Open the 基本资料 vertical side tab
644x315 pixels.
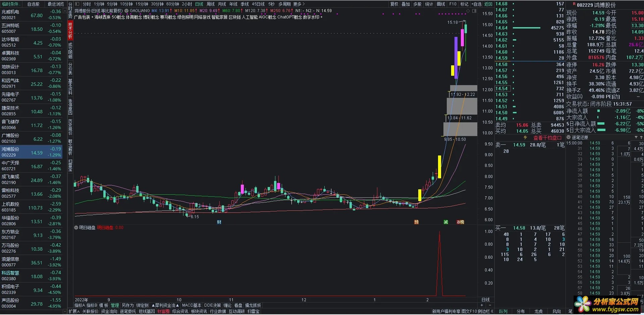(70, 87)
